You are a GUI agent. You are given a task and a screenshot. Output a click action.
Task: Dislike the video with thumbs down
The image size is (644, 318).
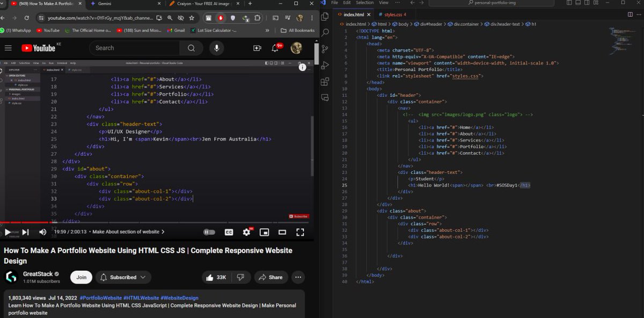(240, 277)
